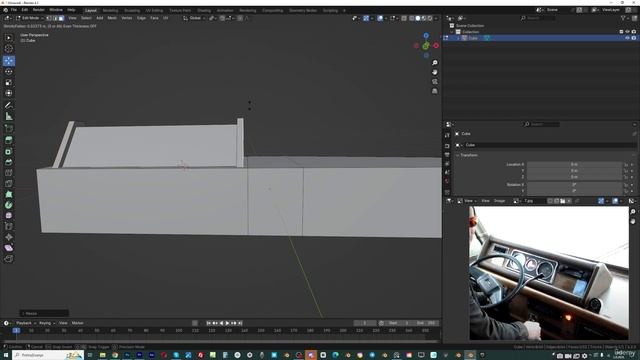Select the Transform tool in toolbar
640x360 pixels.
point(9,93)
